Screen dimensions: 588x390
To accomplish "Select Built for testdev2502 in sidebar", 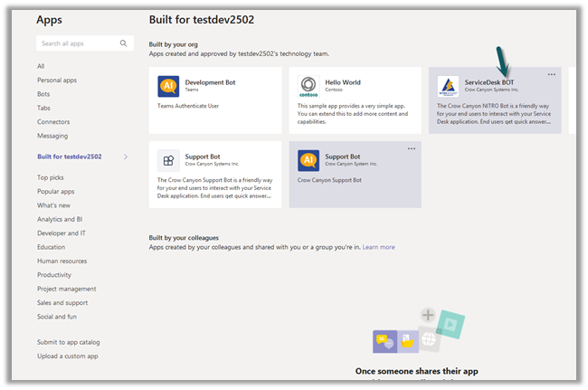I will pos(70,157).
